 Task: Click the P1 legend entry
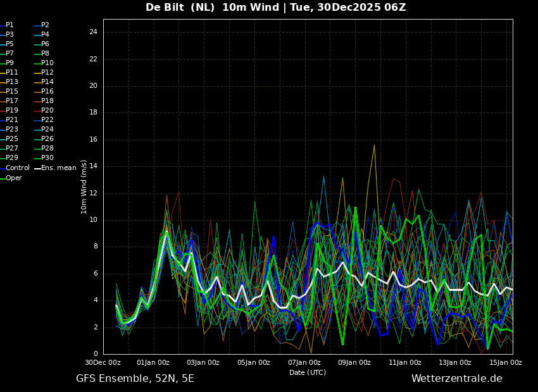(x=7, y=25)
